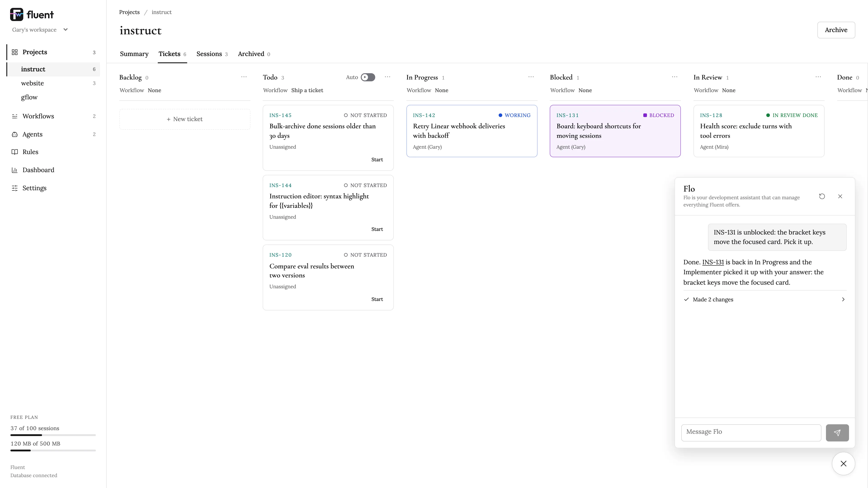
Task: Add a New ticket in Backlog
Action: coord(185,119)
